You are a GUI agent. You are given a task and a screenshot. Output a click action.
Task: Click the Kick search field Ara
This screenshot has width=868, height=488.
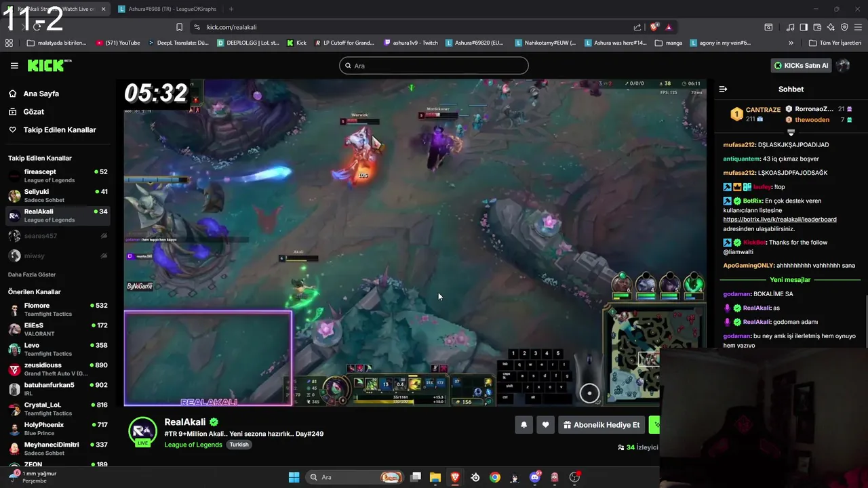point(434,66)
